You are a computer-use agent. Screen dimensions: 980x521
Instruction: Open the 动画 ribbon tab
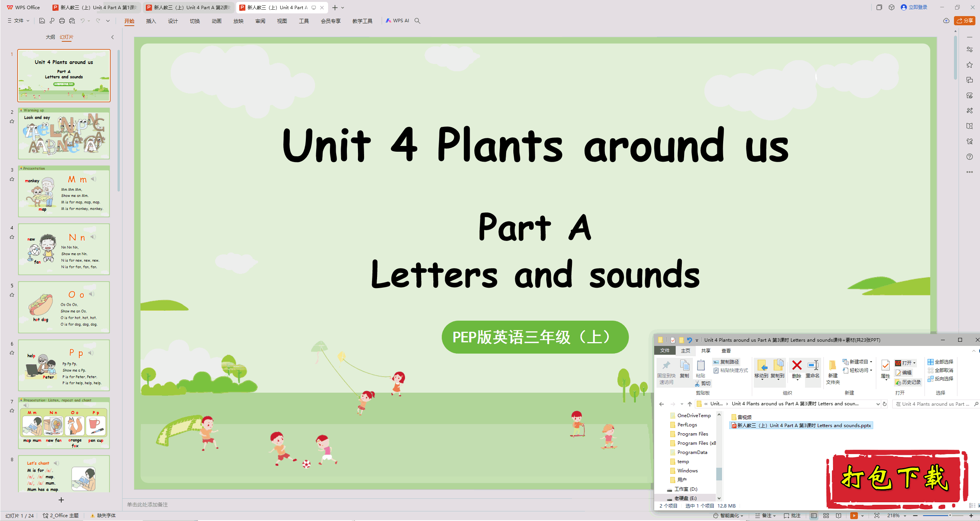[x=217, y=21]
